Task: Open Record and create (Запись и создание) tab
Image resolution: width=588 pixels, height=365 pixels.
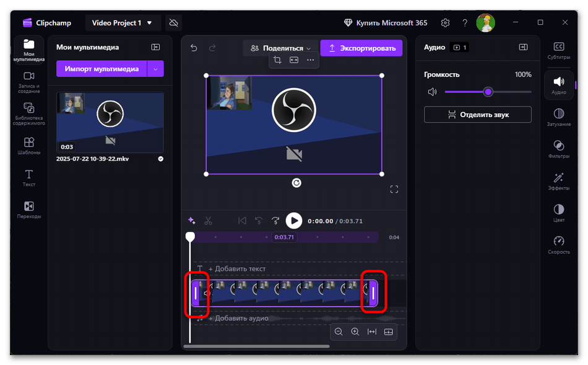Action: [x=29, y=82]
